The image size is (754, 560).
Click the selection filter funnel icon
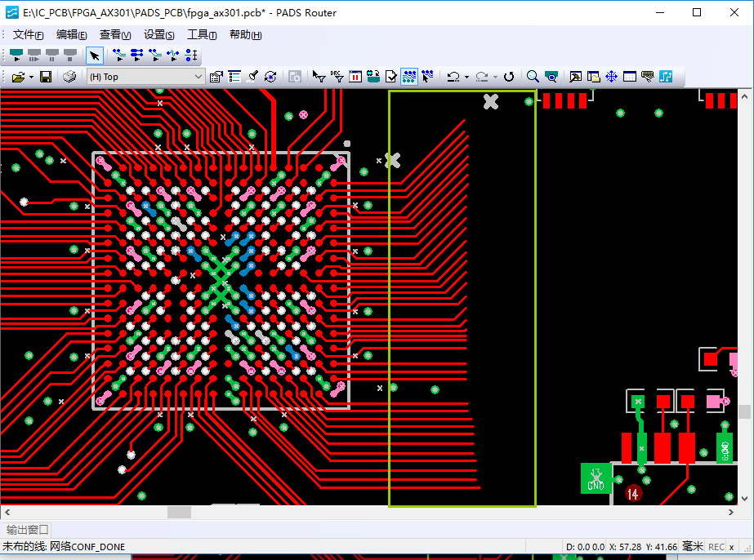[319, 77]
